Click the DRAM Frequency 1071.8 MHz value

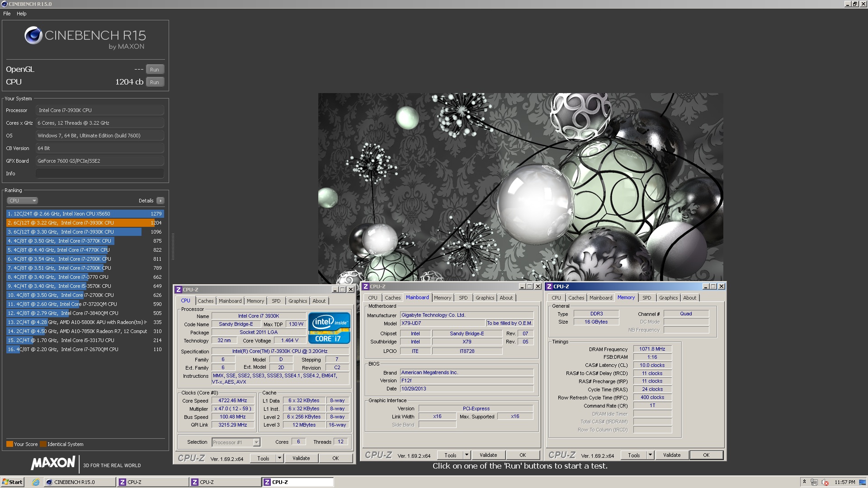652,349
